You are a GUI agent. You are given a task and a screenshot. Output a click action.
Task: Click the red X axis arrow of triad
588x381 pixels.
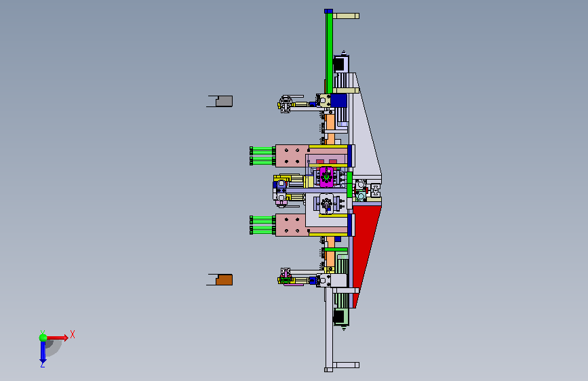point(58,338)
